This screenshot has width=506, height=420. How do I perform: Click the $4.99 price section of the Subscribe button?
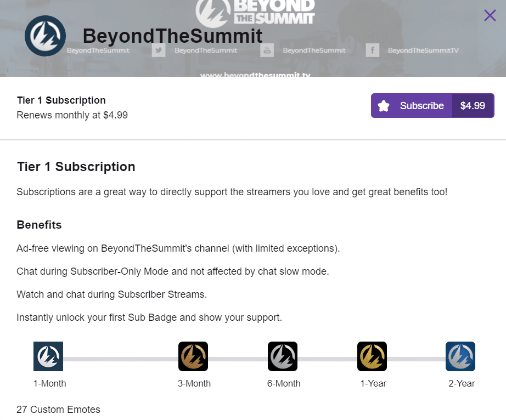pos(473,106)
